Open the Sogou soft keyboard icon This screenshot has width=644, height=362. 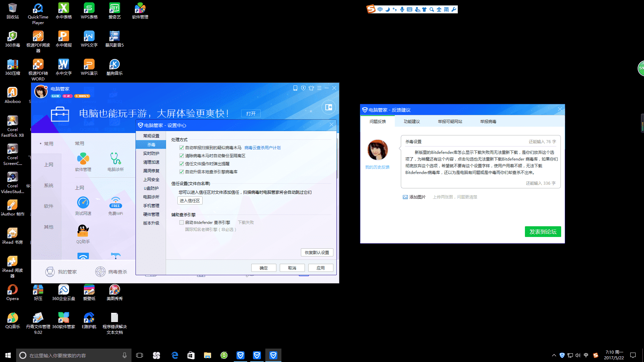pos(410,9)
